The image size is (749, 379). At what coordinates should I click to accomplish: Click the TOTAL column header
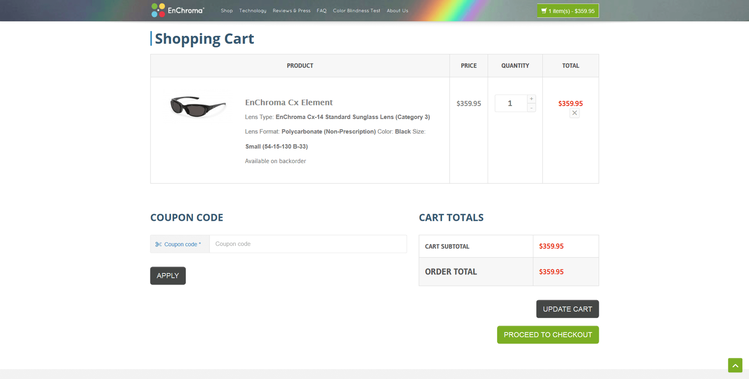(570, 65)
